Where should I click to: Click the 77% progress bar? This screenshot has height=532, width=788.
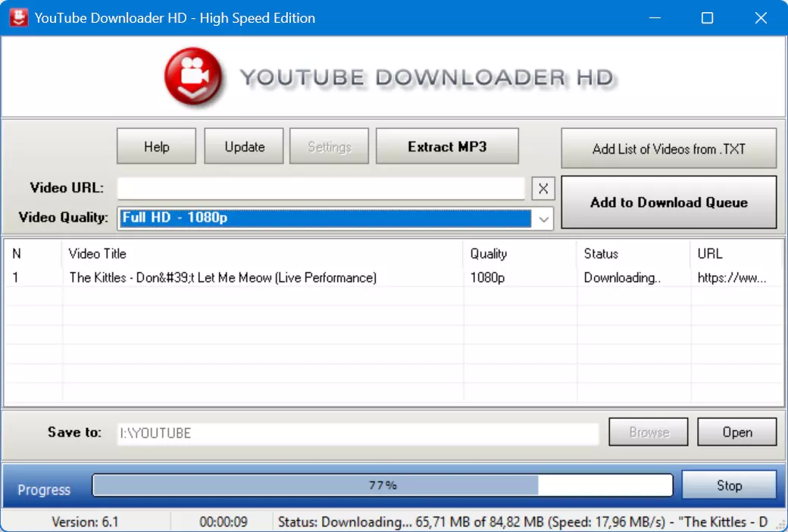click(x=383, y=485)
